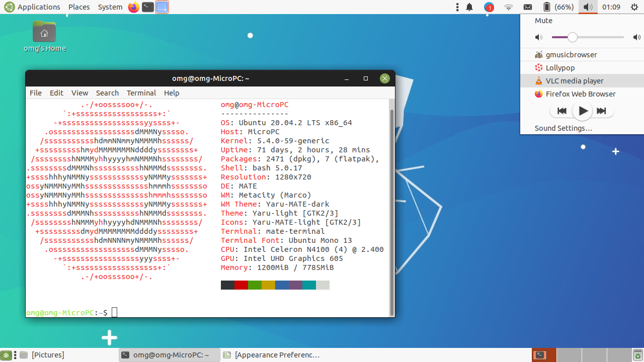Select VLC media player entry
The height and width of the screenshot is (362, 644).
(x=582, y=81)
